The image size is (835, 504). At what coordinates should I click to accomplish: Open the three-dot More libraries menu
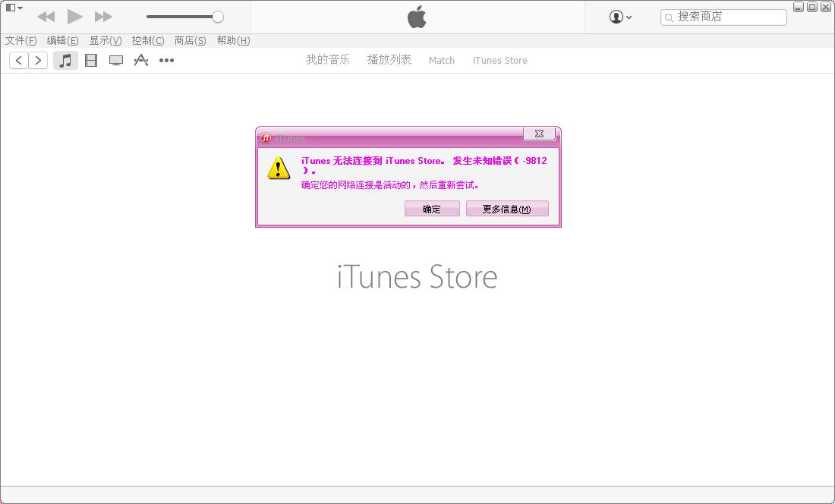tap(166, 60)
